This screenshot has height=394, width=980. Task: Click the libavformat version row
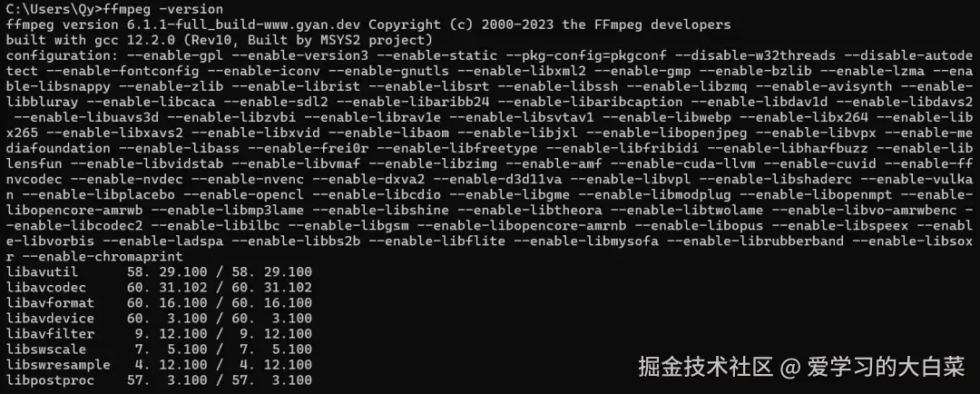[159, 302]
